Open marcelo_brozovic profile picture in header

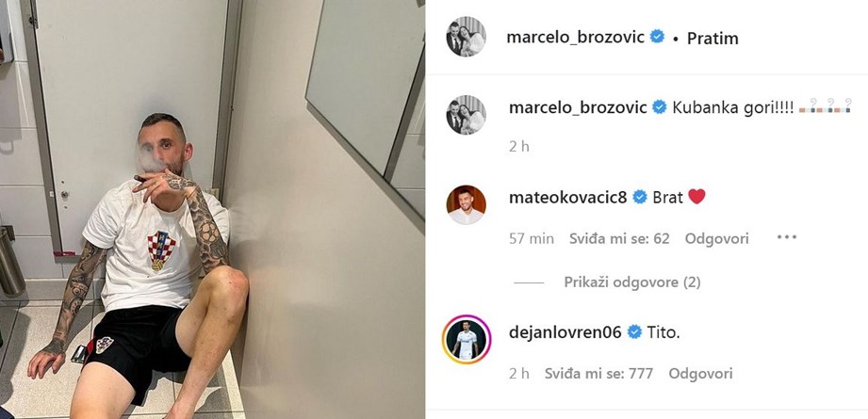(467, 37)
